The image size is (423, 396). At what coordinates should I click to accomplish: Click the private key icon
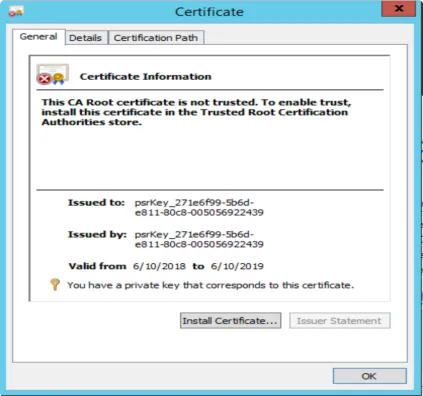(55, 284)
